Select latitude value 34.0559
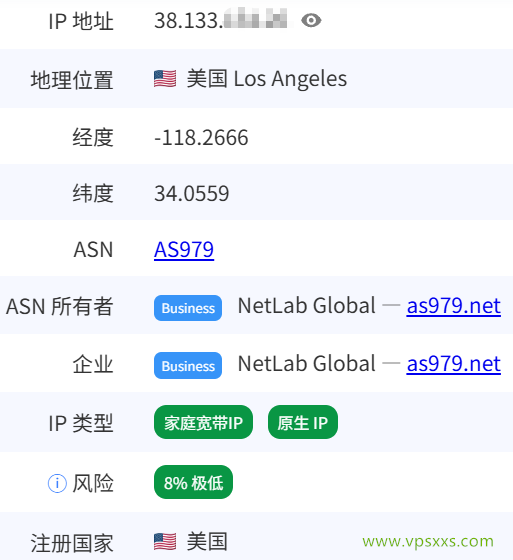 tap(191, 194)
